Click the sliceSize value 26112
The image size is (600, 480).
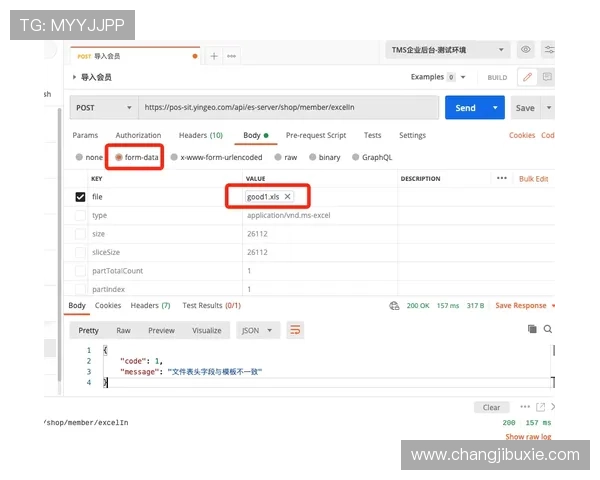[x=257, y=252]
